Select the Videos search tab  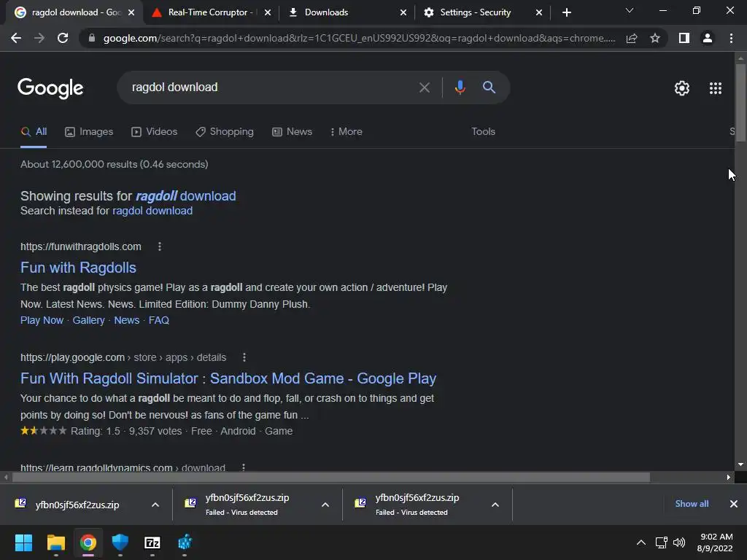click(155, 132)
